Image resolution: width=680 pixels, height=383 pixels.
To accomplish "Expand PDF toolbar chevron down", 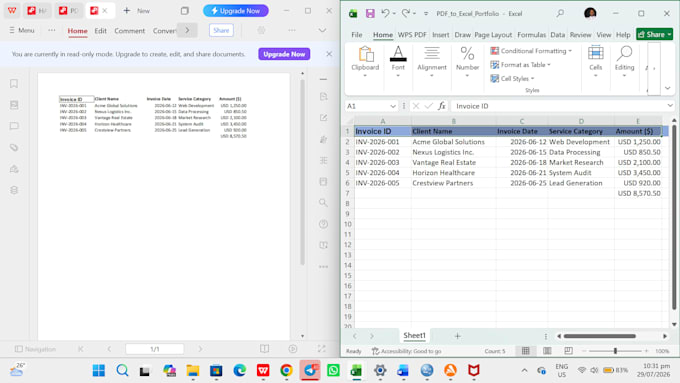I will point(322,30).
